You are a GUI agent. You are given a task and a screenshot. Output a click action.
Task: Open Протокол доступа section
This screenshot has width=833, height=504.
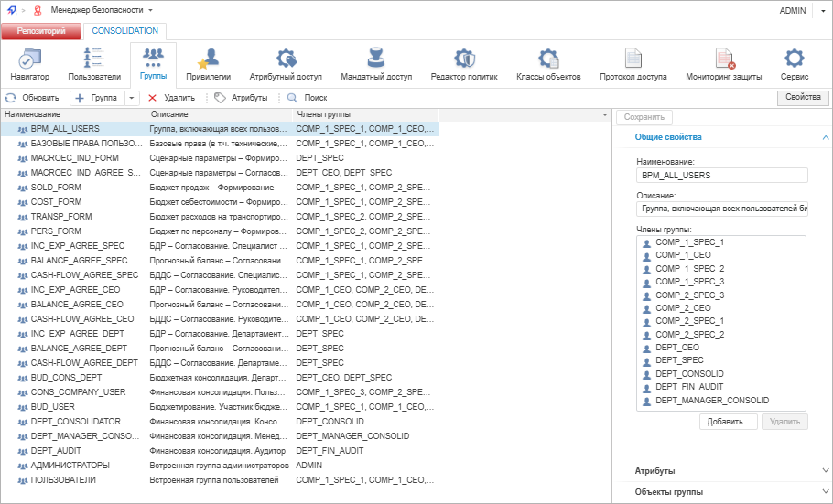tap(633, 65)
